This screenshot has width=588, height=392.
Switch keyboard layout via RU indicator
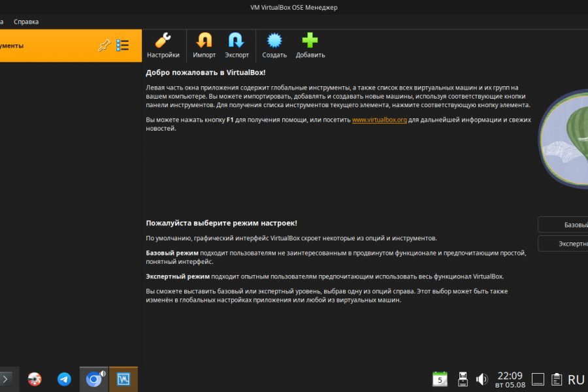pos(576,380)
